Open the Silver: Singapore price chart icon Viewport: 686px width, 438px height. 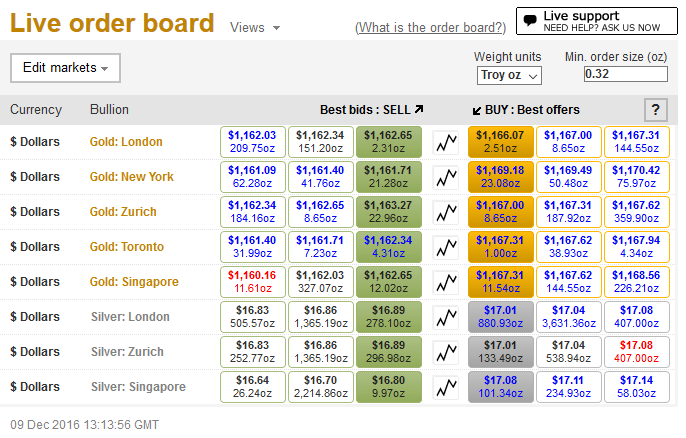[446, 387]
